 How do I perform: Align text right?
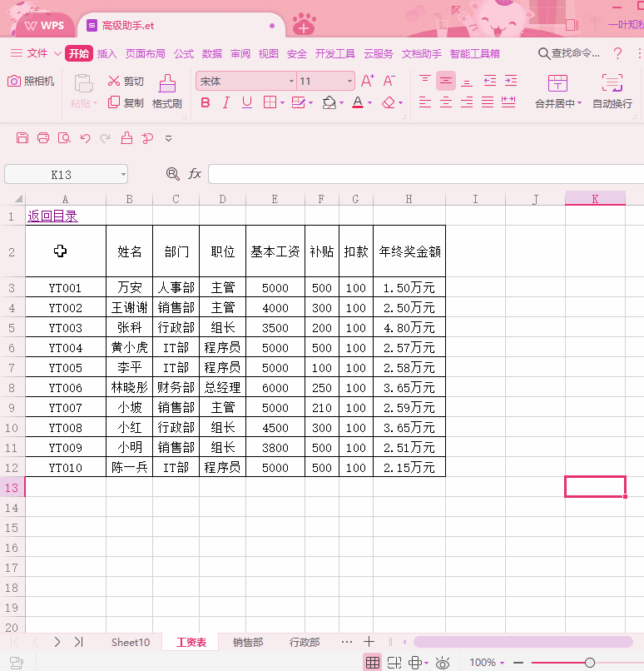click(467, 102)
